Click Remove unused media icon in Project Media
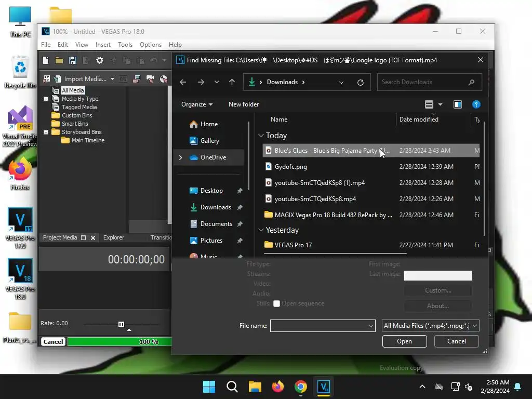The width and height of the screenshot is (532, 399). click(46, 79)
